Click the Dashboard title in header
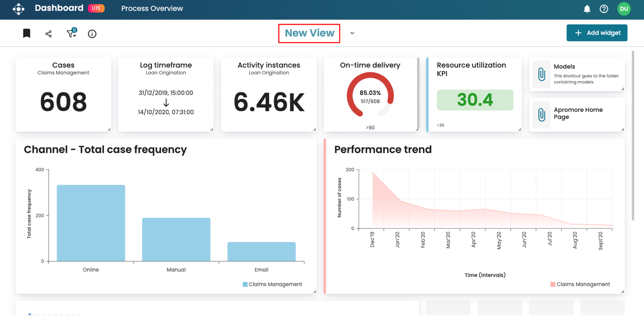The image size is (644, 325). [59, 8]
